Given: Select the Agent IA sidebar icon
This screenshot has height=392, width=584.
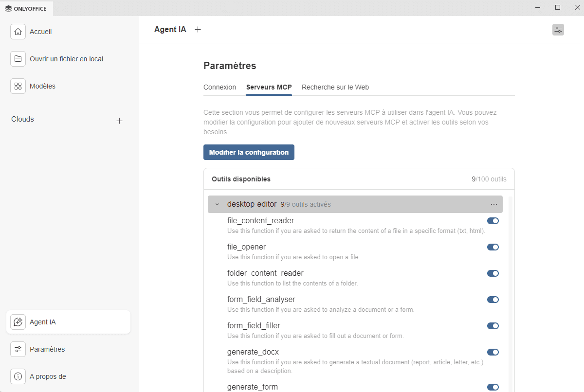Looking at the screenshot, I should point(18,321).
